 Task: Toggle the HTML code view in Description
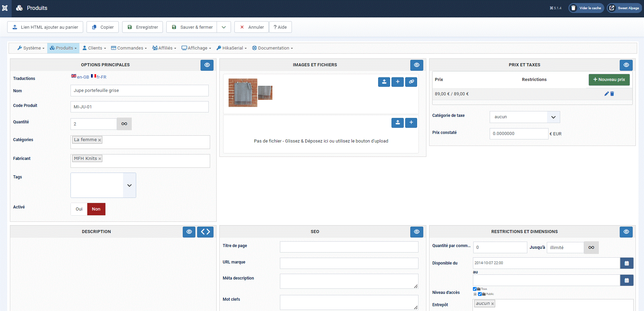(x=205, y=232)
